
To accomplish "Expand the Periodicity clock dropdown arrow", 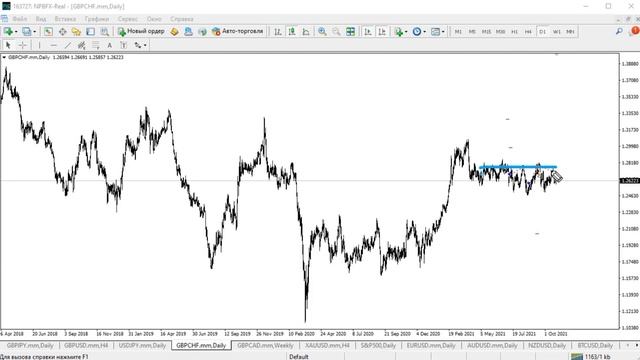I will coord(424,32).
